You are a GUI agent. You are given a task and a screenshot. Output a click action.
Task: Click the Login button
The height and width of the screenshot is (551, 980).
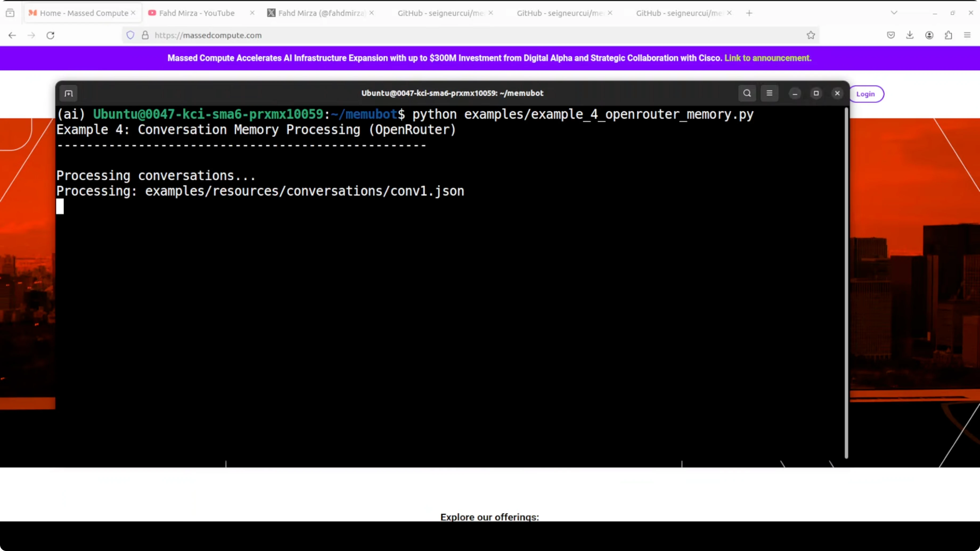click(x=866, y=94)
